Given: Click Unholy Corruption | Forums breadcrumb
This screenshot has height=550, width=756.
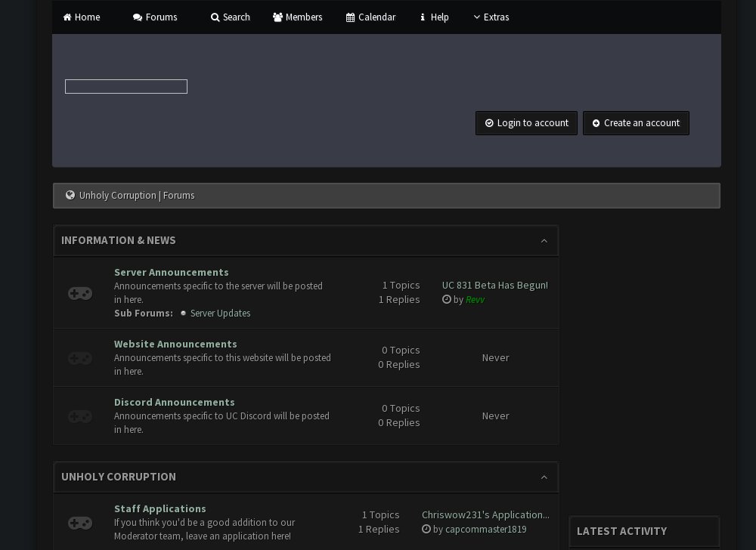Looking at the screenshot, I should point(137,196).
